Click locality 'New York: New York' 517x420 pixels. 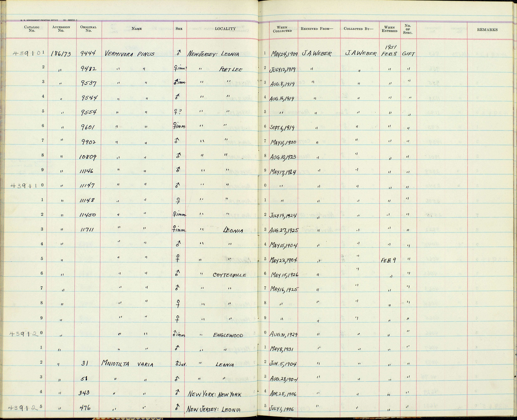coord(215,395)
